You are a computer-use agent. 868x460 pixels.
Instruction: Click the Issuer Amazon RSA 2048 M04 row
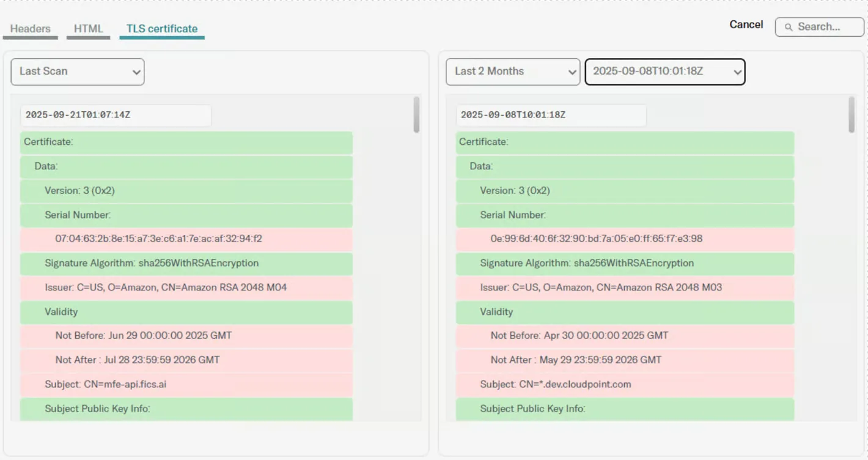coord(186,287)
